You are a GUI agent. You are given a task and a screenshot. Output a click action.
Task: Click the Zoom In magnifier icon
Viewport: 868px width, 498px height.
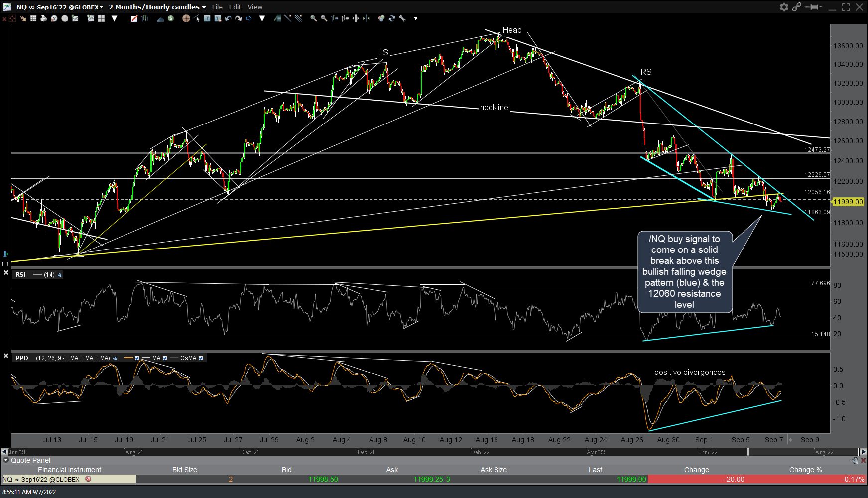tap(313, 19)
